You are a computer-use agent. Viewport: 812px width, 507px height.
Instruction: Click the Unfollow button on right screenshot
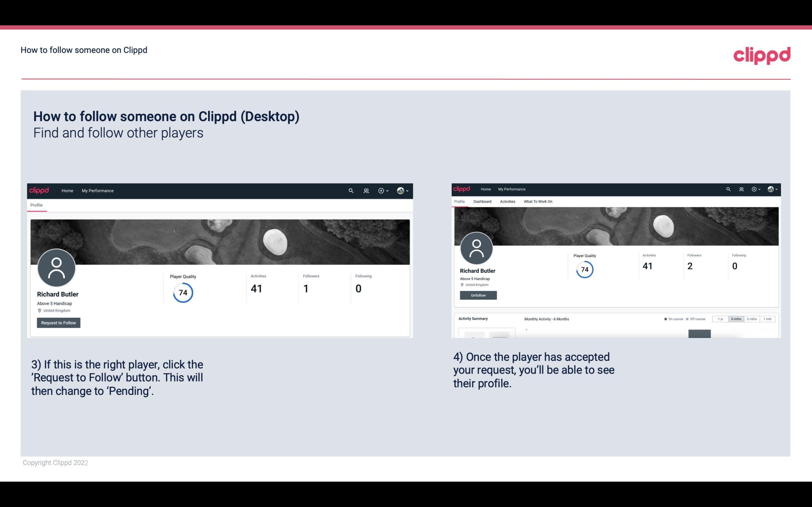tap(477, 295)
